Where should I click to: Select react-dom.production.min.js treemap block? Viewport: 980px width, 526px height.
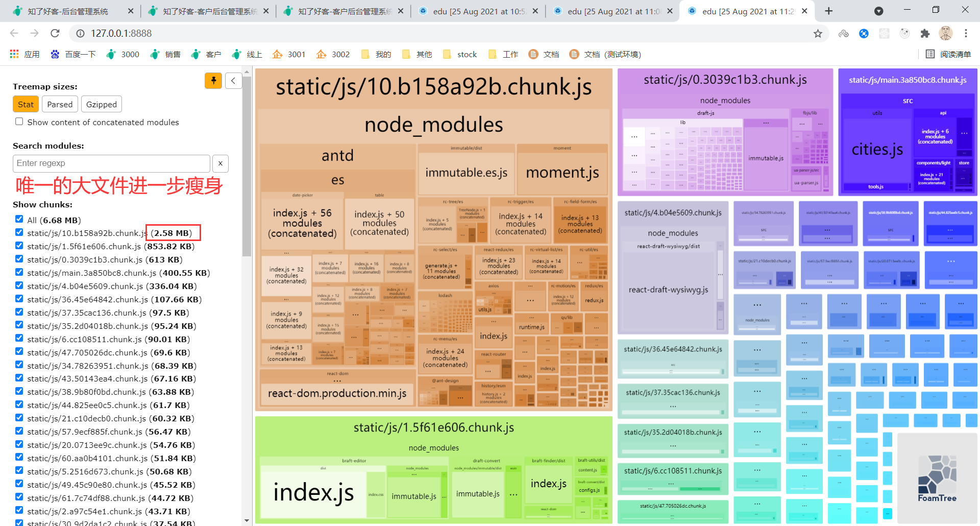pyautogui.click(x=337, y=393)
